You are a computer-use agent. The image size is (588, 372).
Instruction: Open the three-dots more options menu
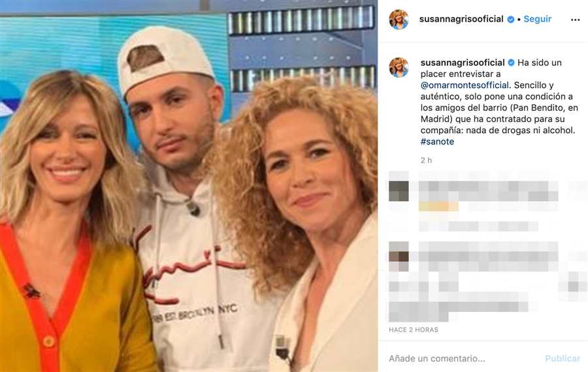point(575,20)
